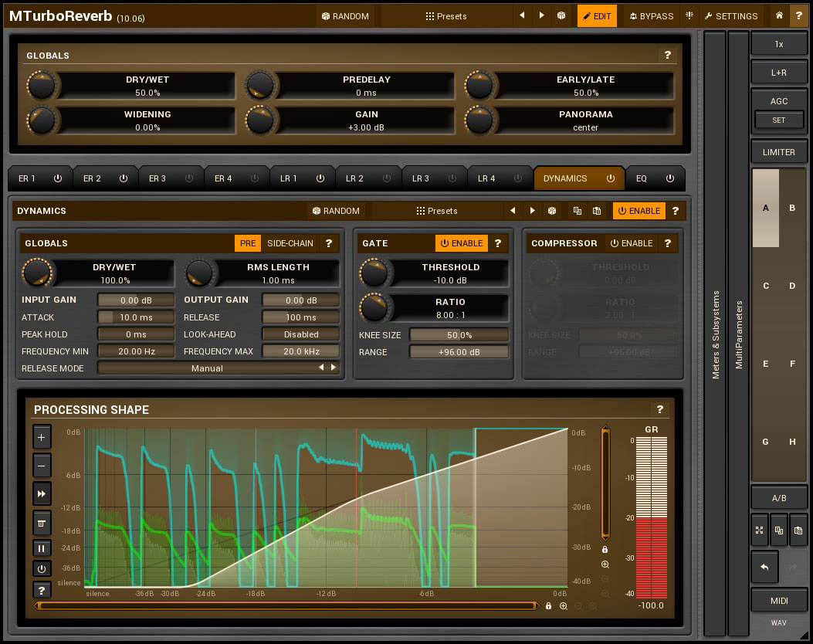Pause the Processing Shape graph display
Image resolution: width=813 pixels, height=644 pixels.
(42, 547)
